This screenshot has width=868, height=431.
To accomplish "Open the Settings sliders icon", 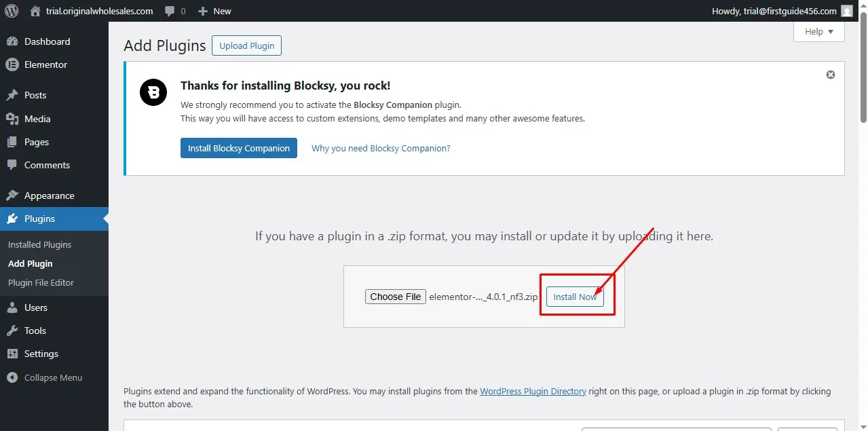I will (x=14, y=354).
